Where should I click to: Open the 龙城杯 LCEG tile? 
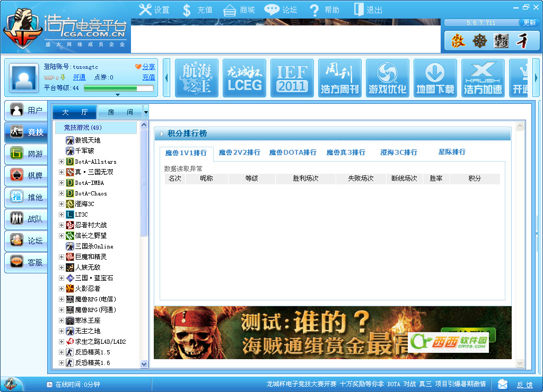244,78
